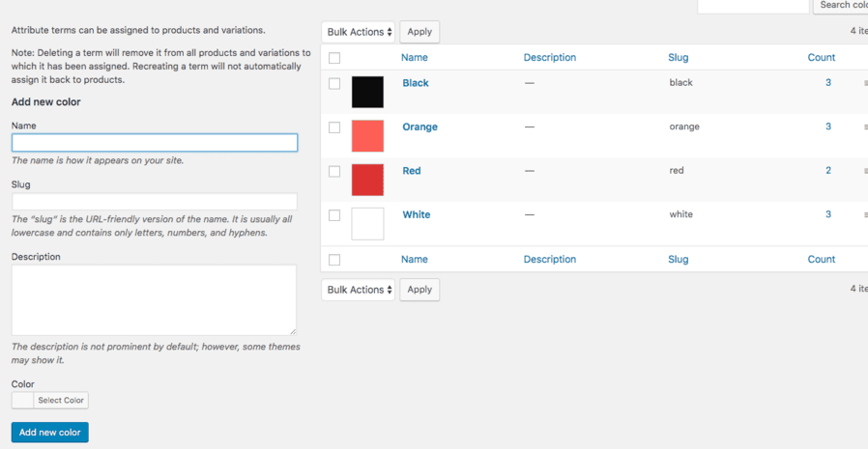Click the bottom Apply button
The height and width of the screenshot is (449, 868).
420,290
